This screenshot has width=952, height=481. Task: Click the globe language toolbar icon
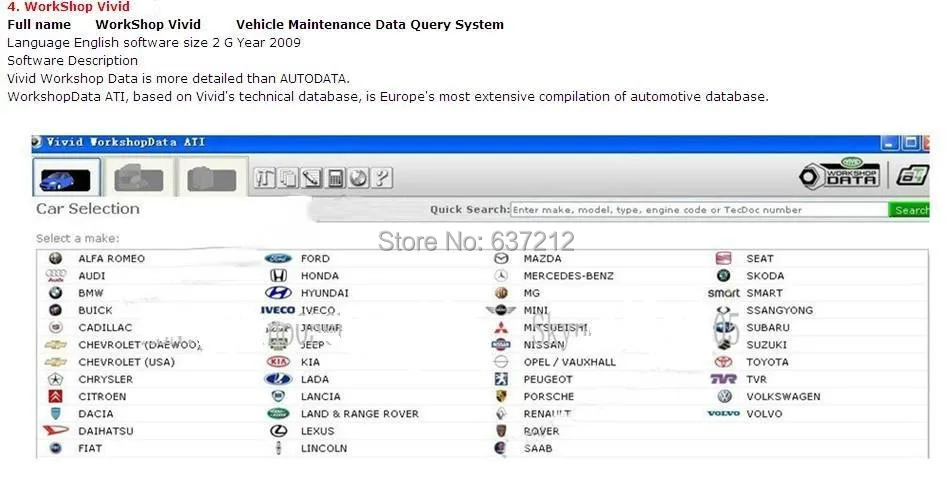click(358, 178)
